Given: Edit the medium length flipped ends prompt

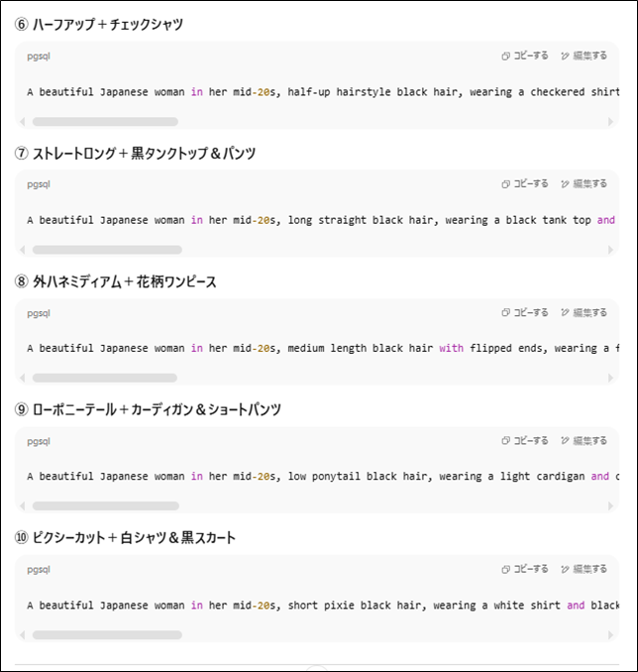Looking at the screenshot, I should 584,312.
